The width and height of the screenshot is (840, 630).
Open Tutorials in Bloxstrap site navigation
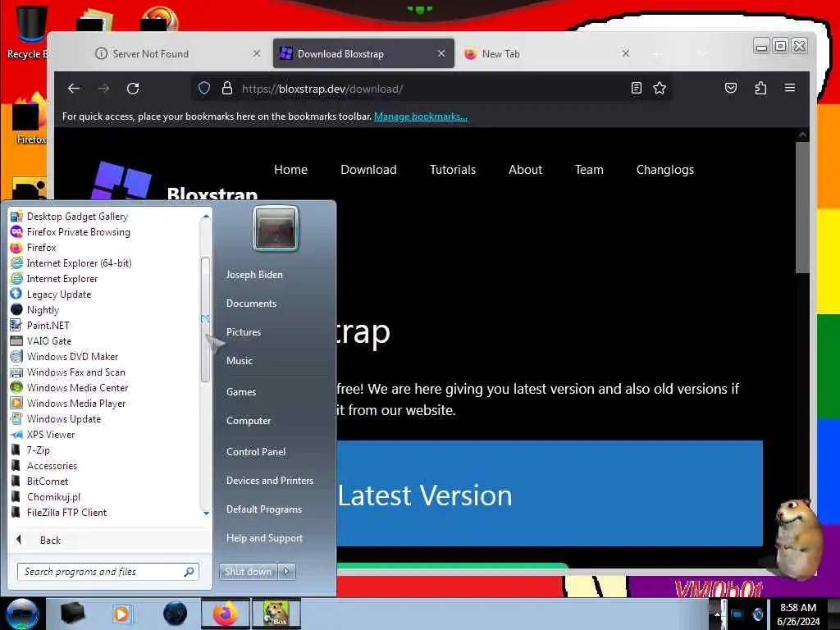click(453, 170)
